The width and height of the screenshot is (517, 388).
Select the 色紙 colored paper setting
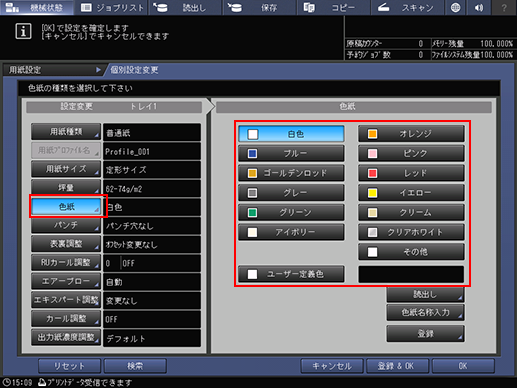click(x=66, y=207)
